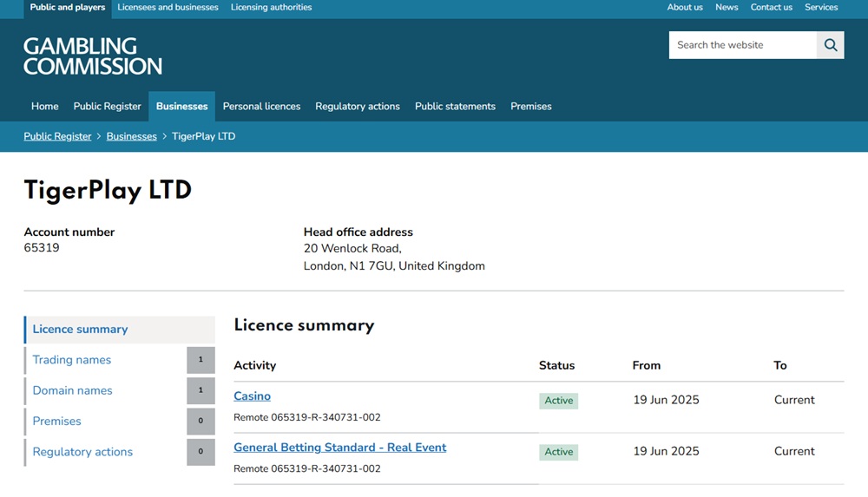868x497 pixels.
Task: Click the side menu Regulatory actions count badge
Action: click(x=201, y=452)
